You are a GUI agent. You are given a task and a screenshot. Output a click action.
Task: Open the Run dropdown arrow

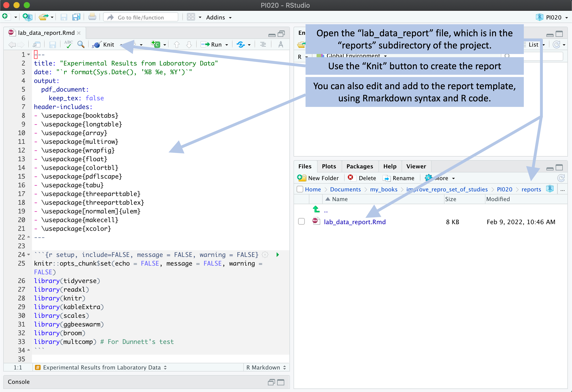pos(227,45)
